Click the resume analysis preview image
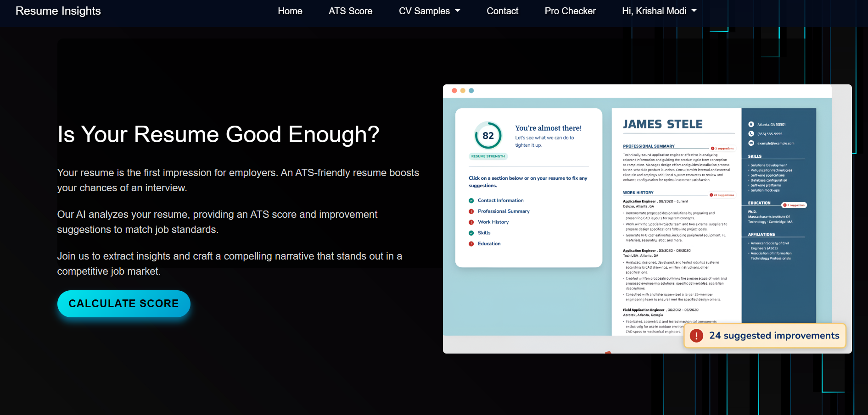The width and height of the screenshot is (868, 415). pyautogui.click(x=647, y=219)
